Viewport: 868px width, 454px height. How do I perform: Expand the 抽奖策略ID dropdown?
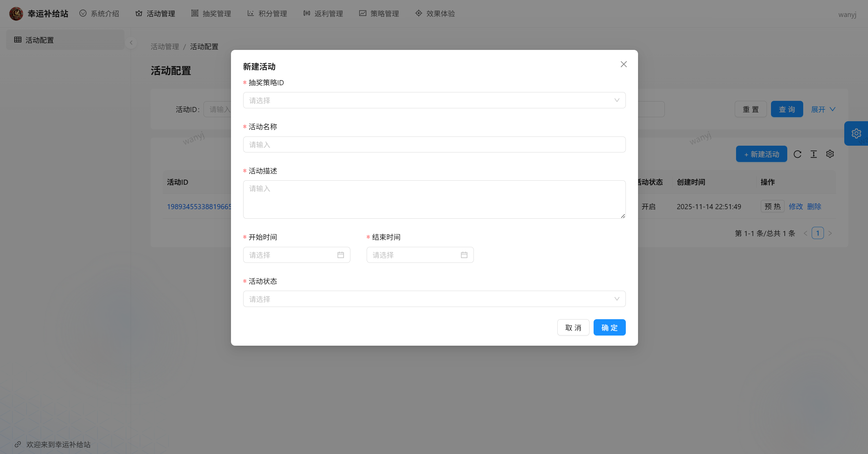(434, 100)
